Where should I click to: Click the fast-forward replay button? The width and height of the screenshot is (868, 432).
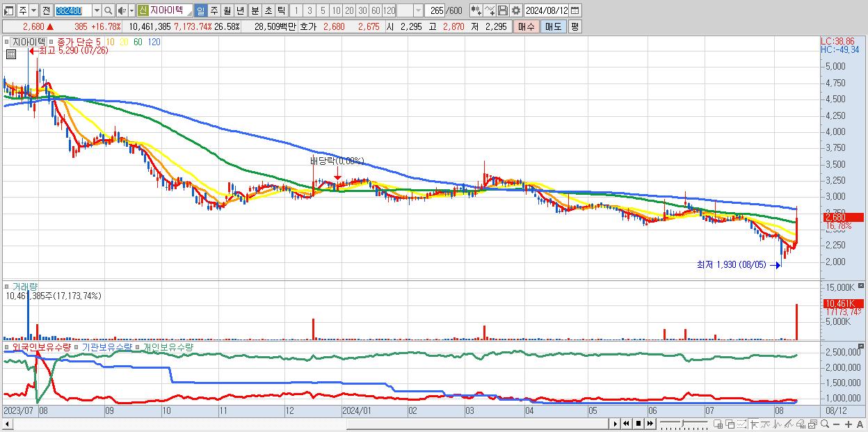pos(650,424)
